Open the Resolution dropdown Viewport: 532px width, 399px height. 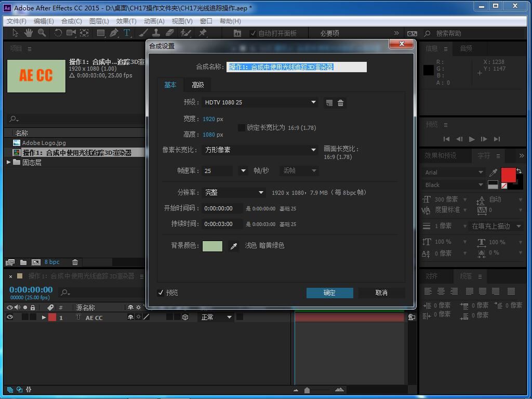coord(233,192)
